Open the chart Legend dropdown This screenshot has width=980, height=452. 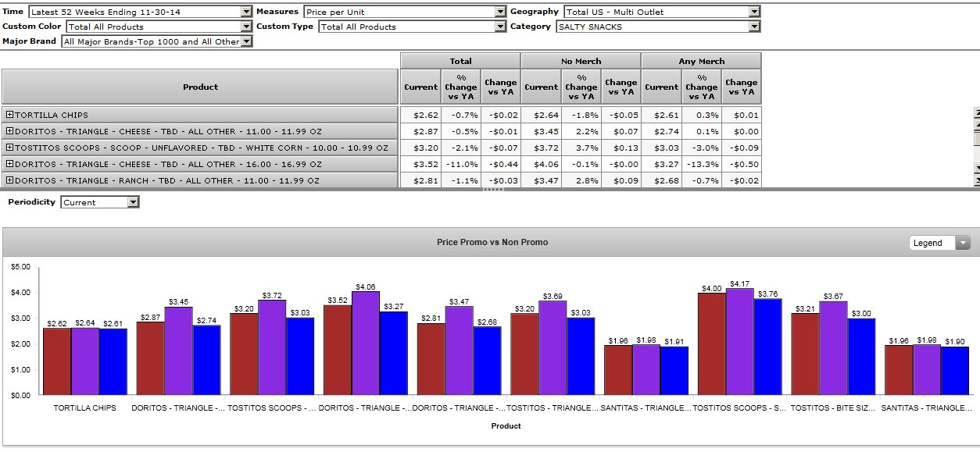pyautogui.click(x=962, y=243)
